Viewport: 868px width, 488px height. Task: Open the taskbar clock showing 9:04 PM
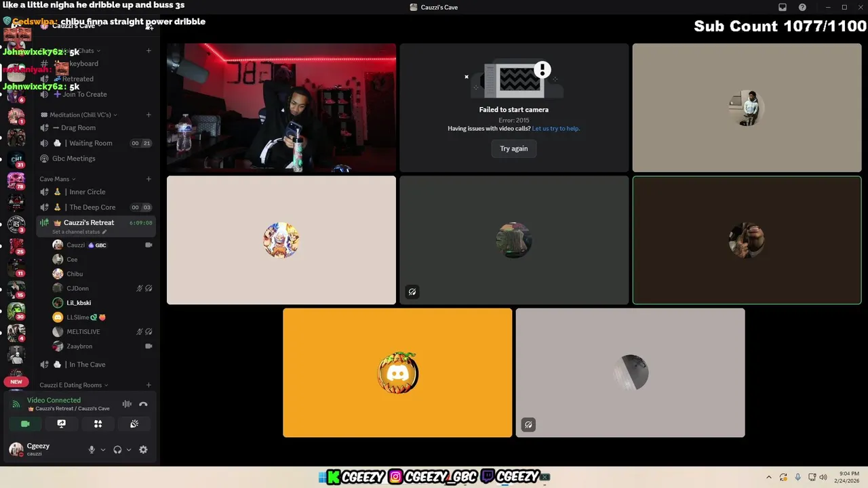(848, 476)
